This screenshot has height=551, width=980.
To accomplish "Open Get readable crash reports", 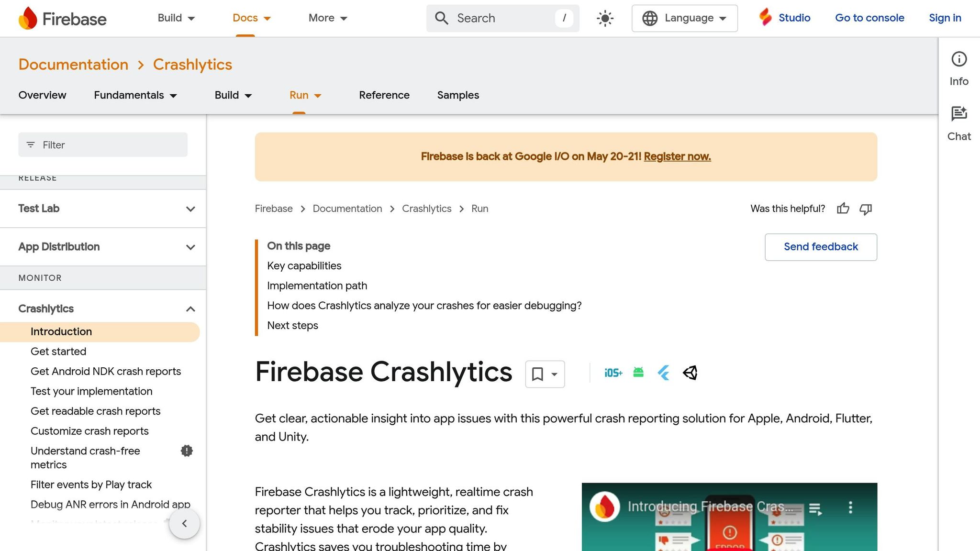I will click(x=95, y=411).
